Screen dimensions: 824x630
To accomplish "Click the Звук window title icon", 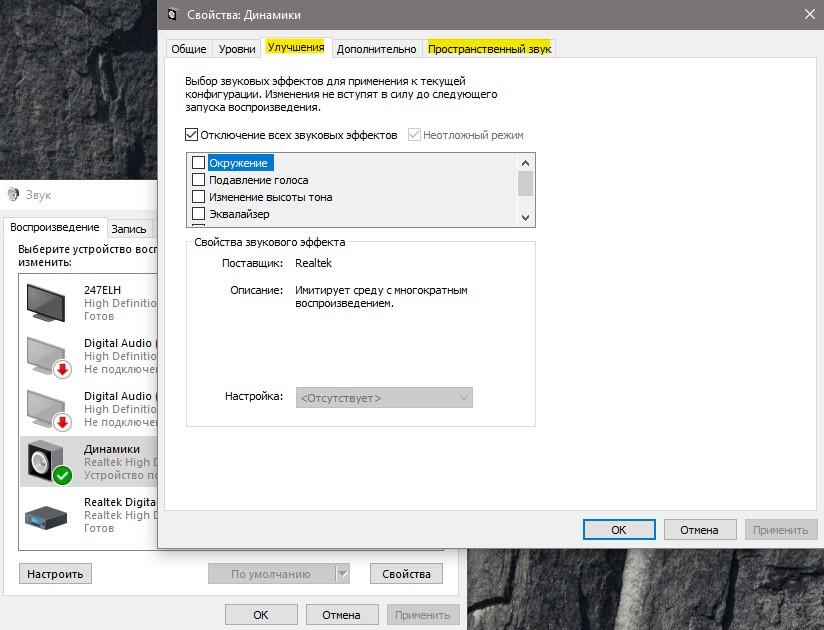I will tap(13, 194).
